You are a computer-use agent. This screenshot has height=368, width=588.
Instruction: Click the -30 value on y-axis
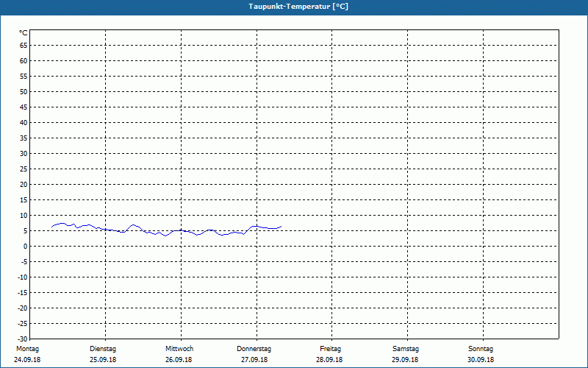[23, 339]
